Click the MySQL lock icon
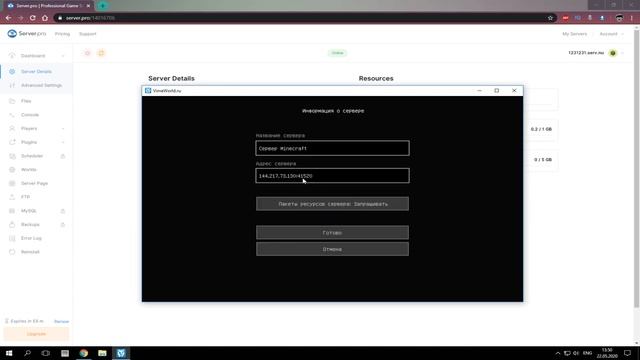640x360 pixels. pos(63,211)
